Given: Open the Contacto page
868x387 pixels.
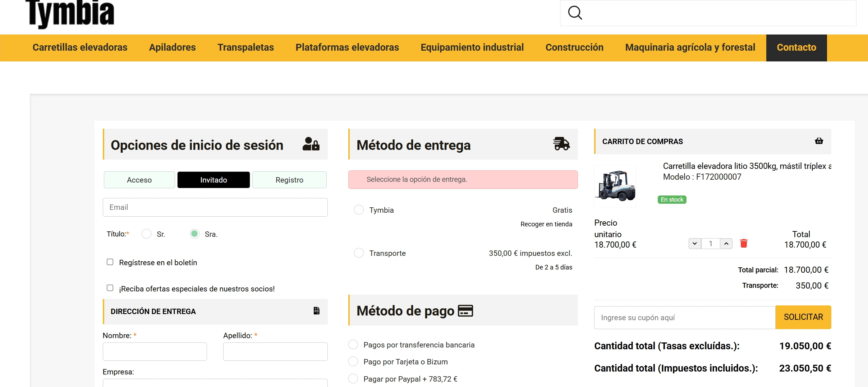Looking at the screenshot, I should (x=796, y=47).
